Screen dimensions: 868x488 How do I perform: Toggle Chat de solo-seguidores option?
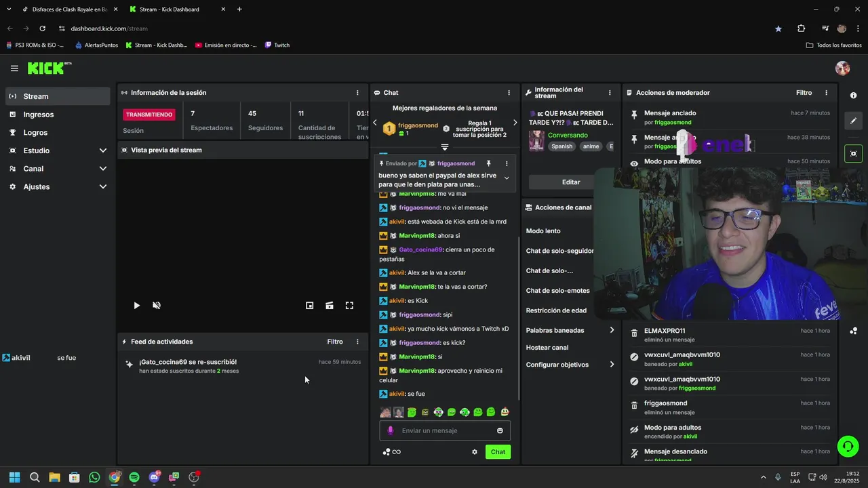[x=560, y=251]
